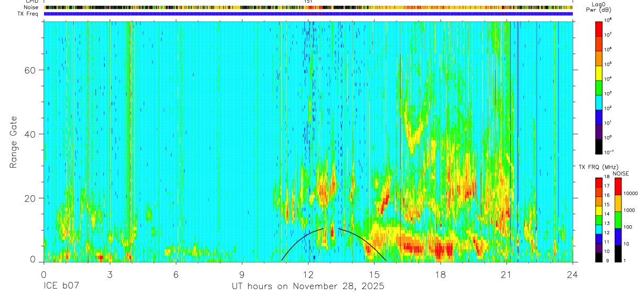
Task: Click the black segment of NOISE colorbar
Action: (618, 254)
